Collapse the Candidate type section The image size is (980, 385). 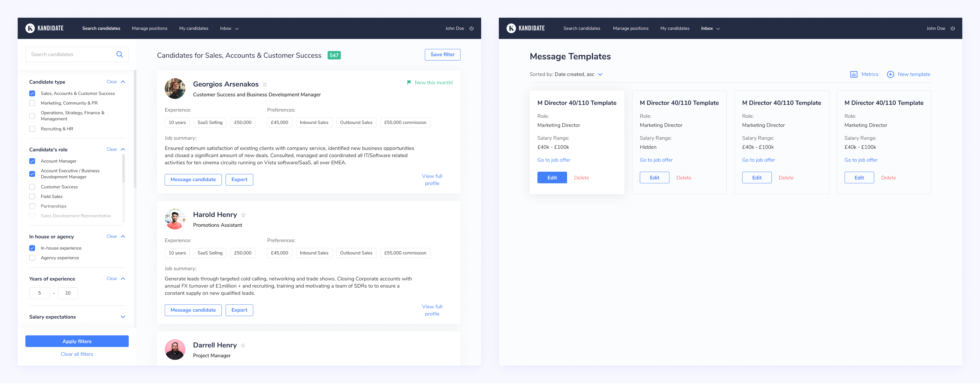point(123,82)
